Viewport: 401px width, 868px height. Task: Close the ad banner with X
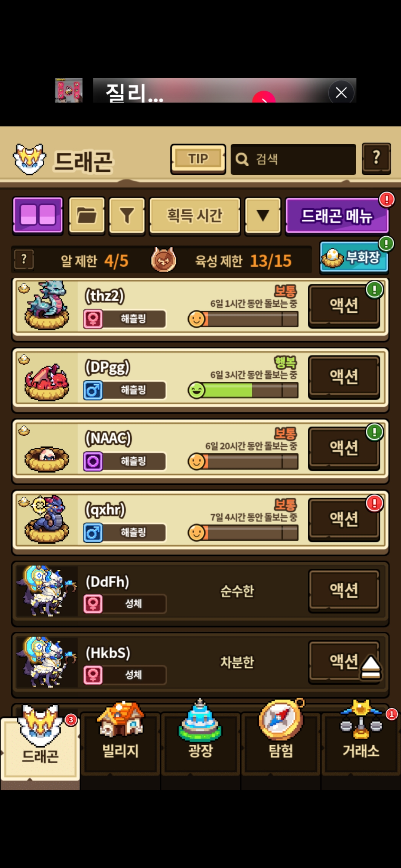point(341,92)
